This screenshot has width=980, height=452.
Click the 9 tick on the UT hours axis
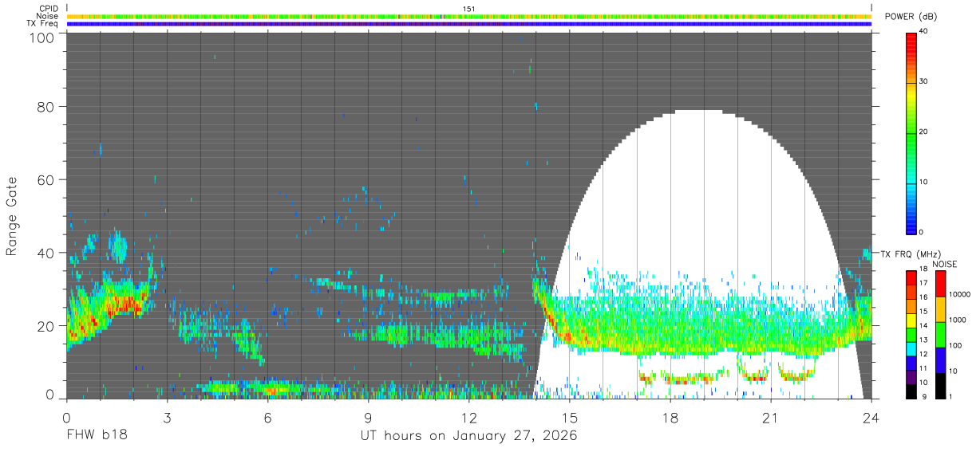[368, 416]
